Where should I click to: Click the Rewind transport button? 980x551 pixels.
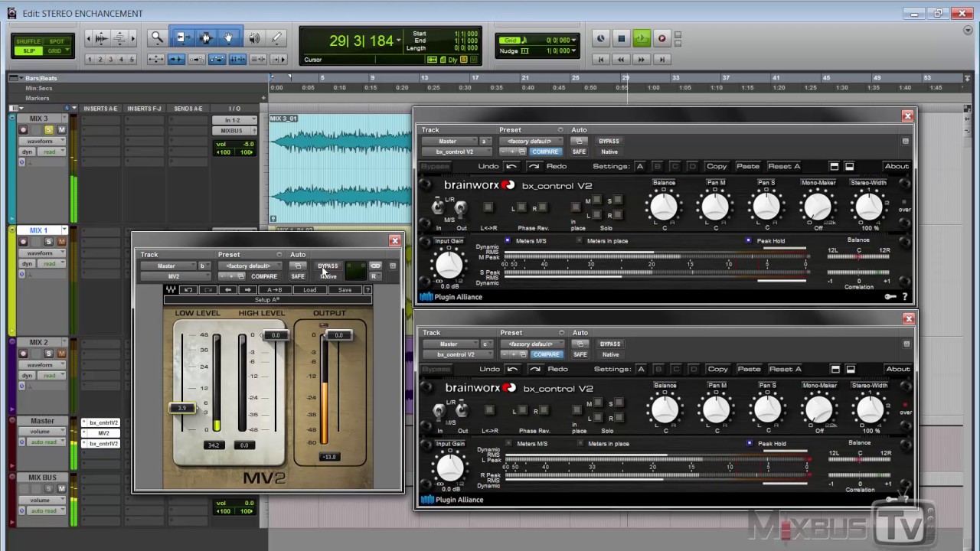pos(621,59)
